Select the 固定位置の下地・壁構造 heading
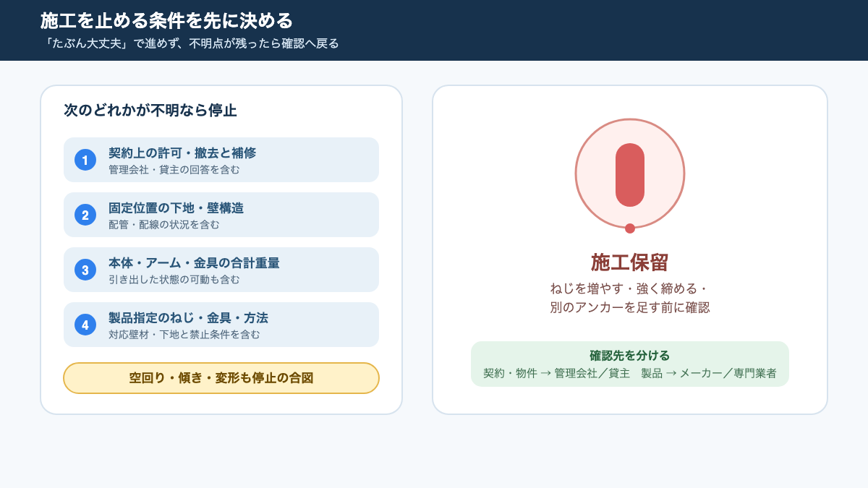Screen dimensions: 868x488 pos(176,207)
